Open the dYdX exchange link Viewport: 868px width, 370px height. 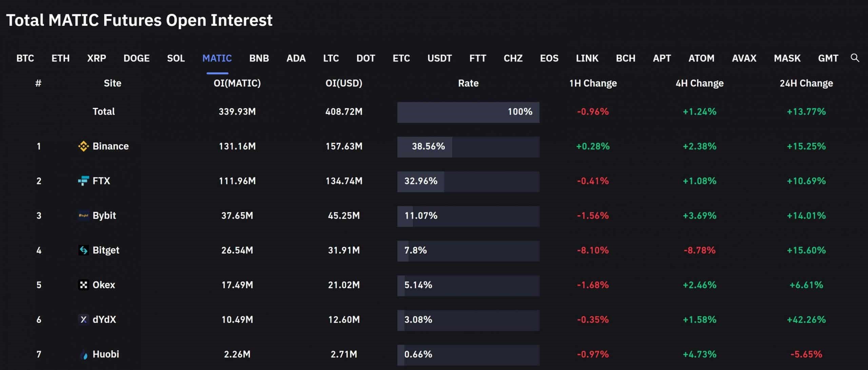click(x=104, y=319)
